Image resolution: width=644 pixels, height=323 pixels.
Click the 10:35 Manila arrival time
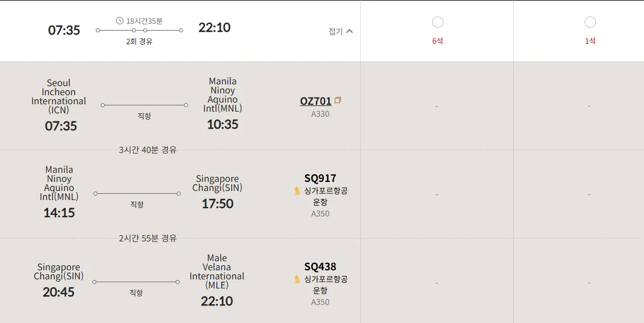pos(223,125)
